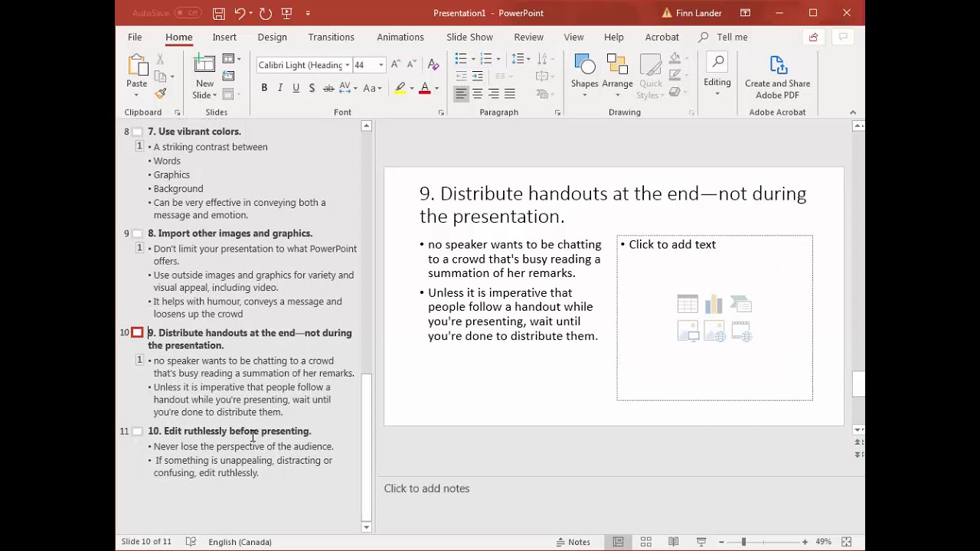
Task: Open Font dialog launcher
Action: click(x=441, y=112)
